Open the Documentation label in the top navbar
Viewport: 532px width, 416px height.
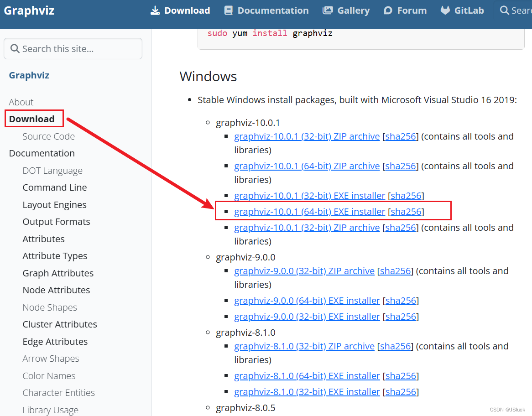tap(273, 10)
